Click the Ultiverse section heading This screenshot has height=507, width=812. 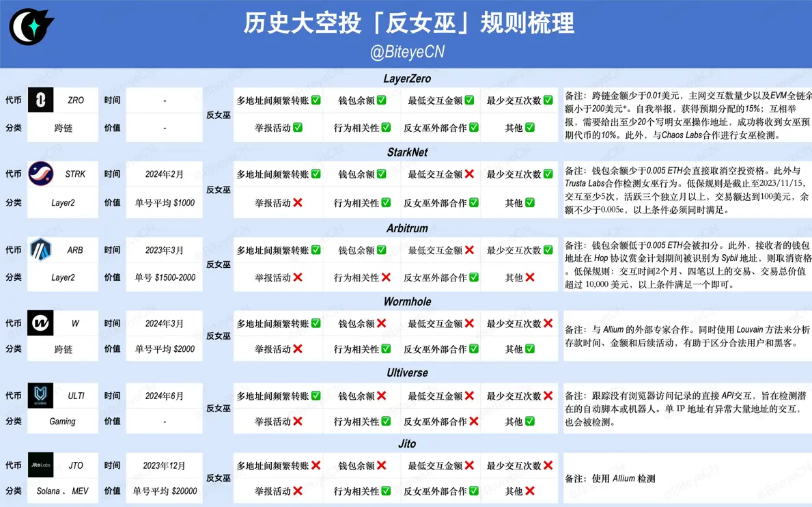(x=407, y=373)
